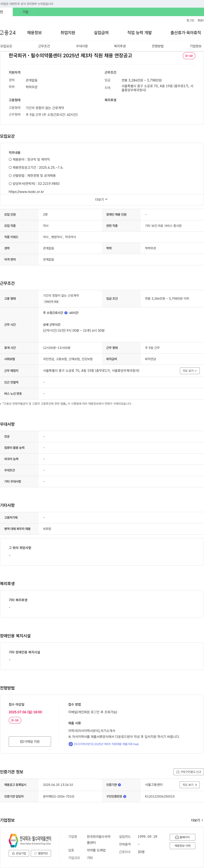
Task: Click the red D-10 badge under 접수 마감일
Action: click(15, 721)
